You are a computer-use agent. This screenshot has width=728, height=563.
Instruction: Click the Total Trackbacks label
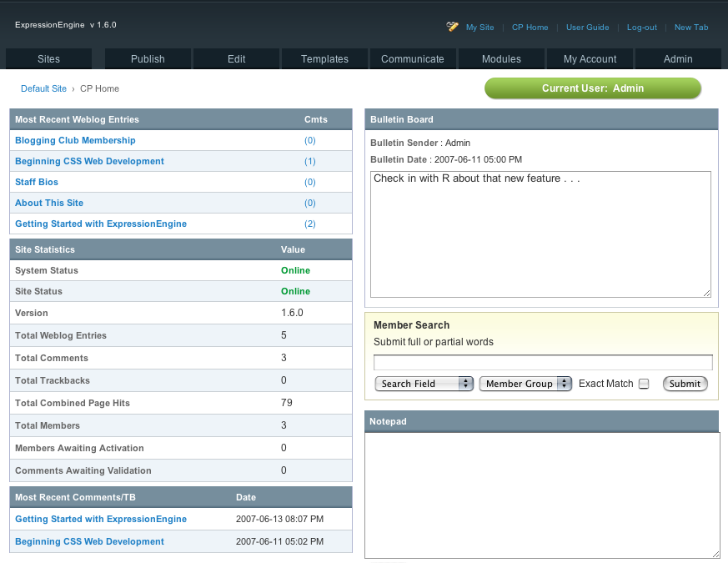point(53,380)
